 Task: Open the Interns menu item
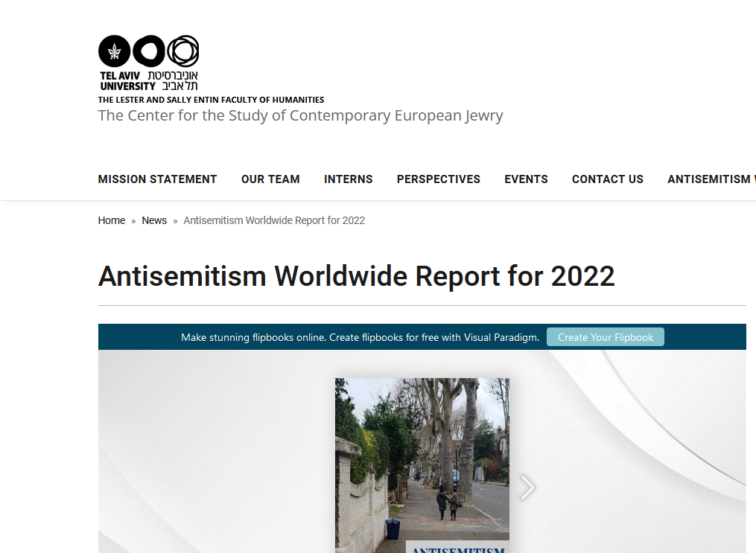(348, 179)
